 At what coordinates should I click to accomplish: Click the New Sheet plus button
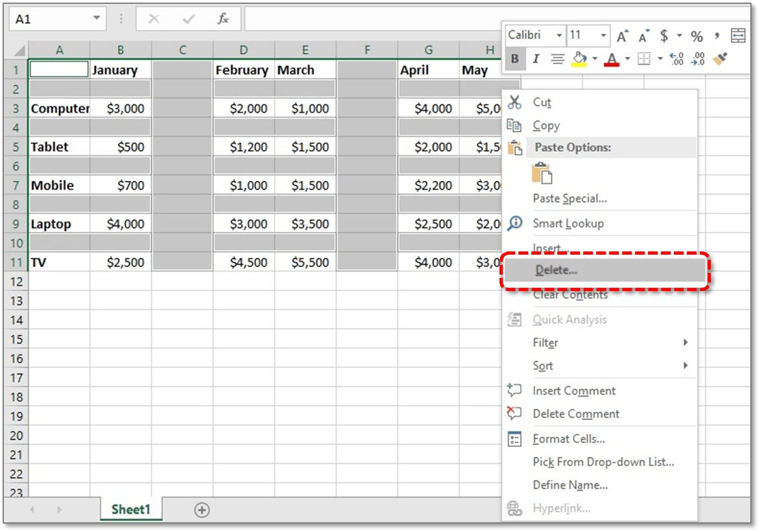coord(202,510)
